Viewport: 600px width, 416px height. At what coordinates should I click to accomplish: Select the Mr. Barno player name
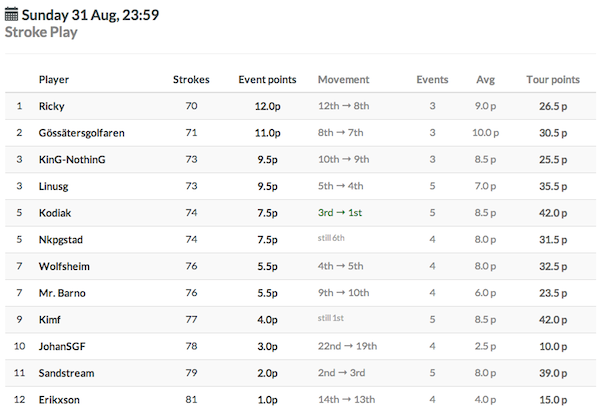[x=62, y=293]
